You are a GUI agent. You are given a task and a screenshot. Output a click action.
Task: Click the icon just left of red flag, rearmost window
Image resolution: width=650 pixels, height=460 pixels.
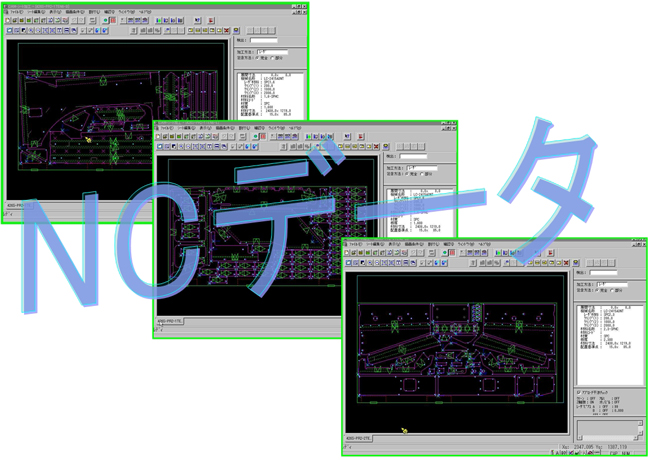tap(197, 20)
